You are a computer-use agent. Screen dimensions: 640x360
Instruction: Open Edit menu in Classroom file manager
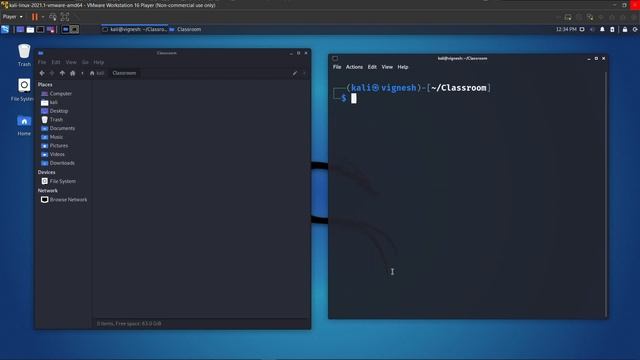(56, 62)
